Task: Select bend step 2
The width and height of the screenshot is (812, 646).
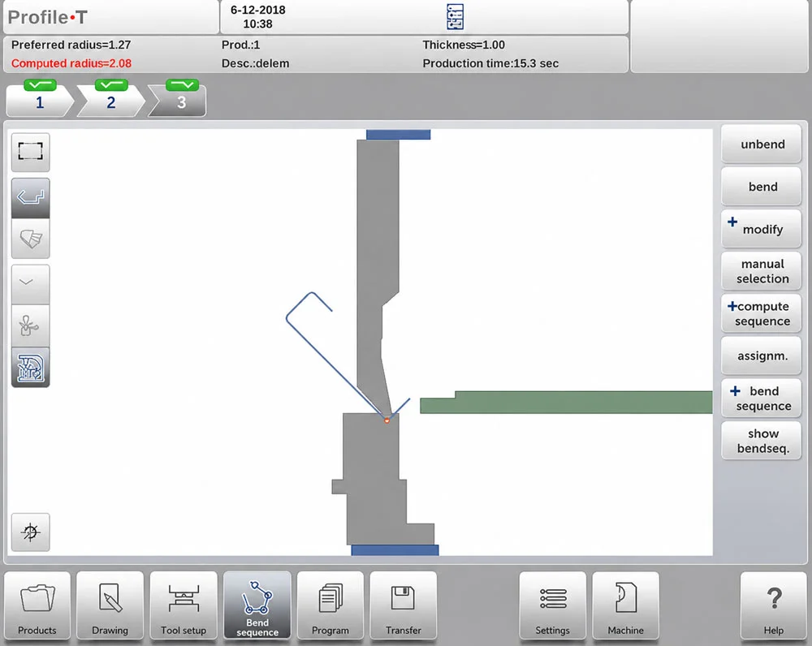Action: pos(110,99)
